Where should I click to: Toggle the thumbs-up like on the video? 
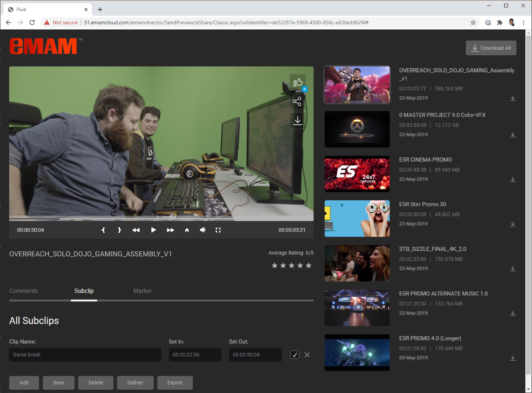pyautogui.click(x=298, y=82)
